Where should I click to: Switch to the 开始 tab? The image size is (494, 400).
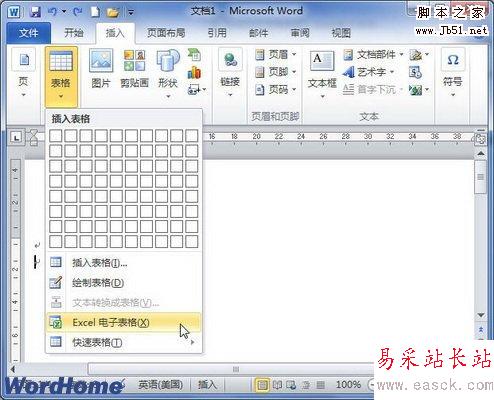74,33
